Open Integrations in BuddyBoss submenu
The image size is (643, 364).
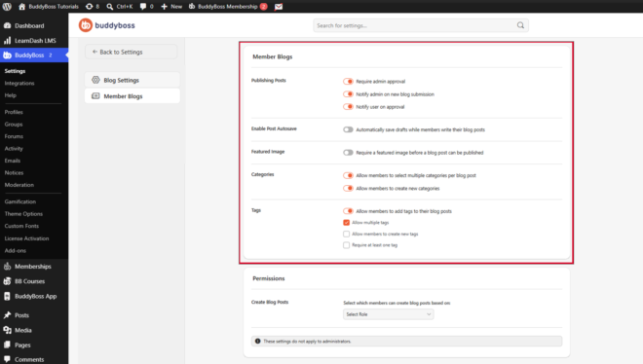19,83
